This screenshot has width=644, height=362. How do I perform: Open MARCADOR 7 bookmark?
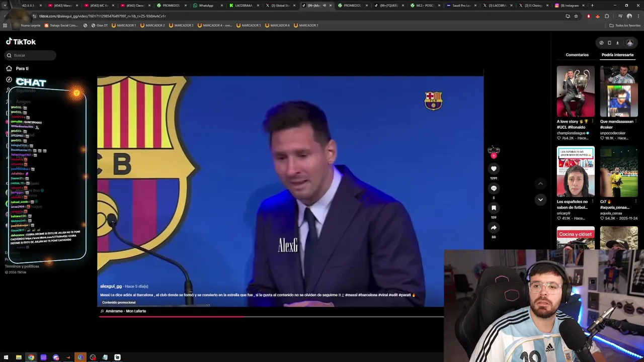pyautogui.click(x=306, y=25)
